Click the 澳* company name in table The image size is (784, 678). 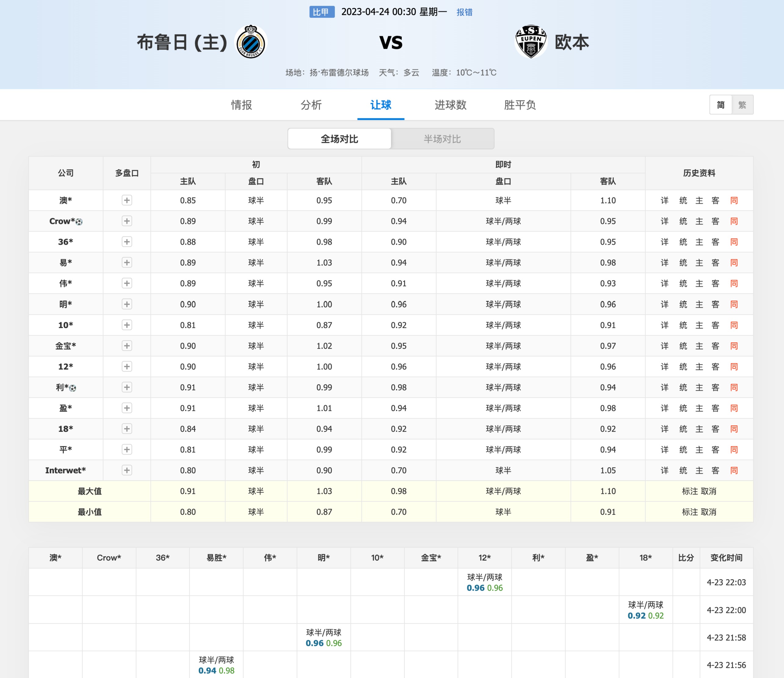coord(66,200)
